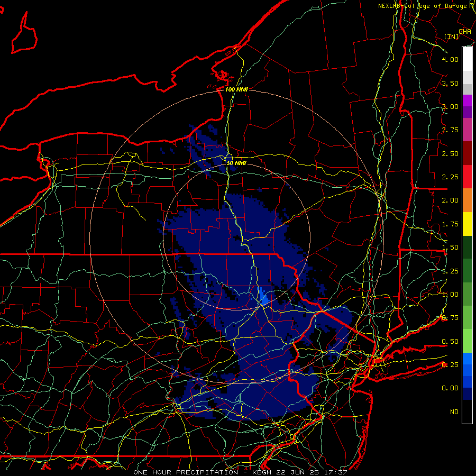Screen dimensions: 476x476
Task: Click the bright purple 3.00 legend swatch
Action: (x=467, y=100)
